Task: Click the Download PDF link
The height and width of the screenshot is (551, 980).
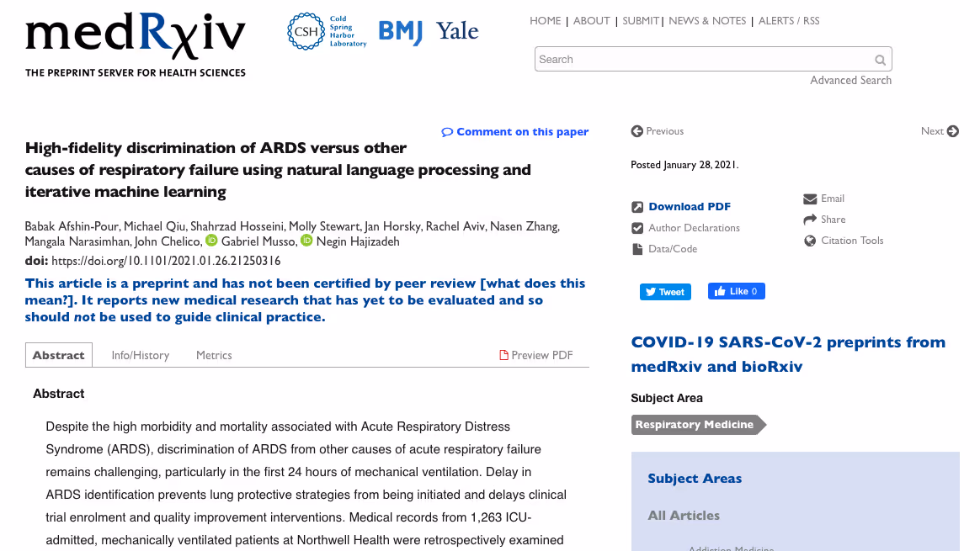Action: (x=689, y=206)
